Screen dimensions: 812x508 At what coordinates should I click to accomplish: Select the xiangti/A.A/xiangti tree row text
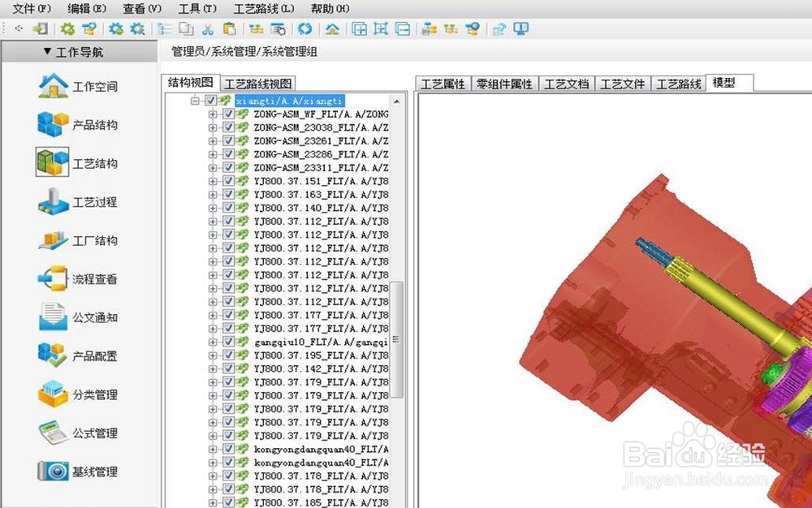(x=290, y=101)
